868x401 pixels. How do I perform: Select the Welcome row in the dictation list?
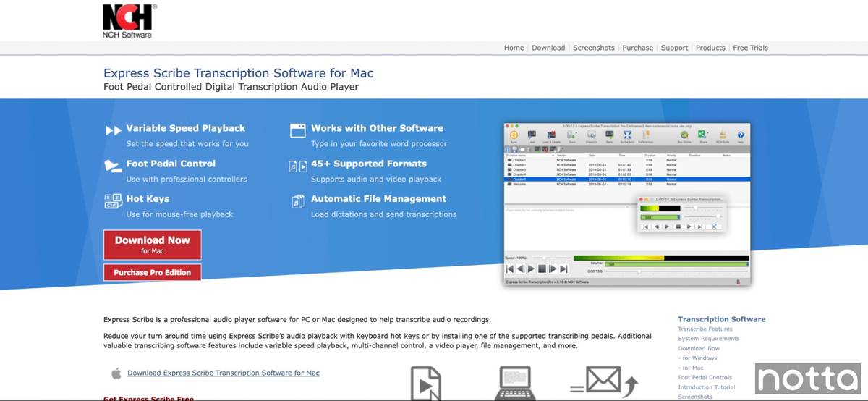[x=627, y=185]
